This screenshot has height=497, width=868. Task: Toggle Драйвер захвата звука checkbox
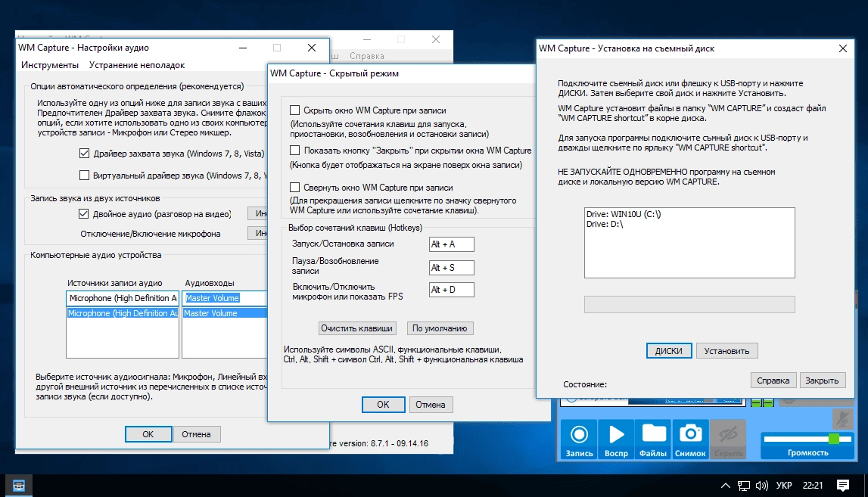(x=84, y=154)
